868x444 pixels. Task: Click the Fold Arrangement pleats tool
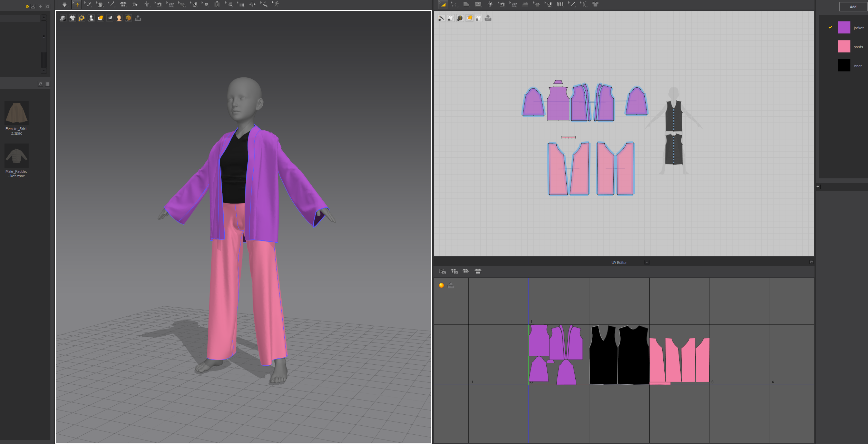coord(560,4)
